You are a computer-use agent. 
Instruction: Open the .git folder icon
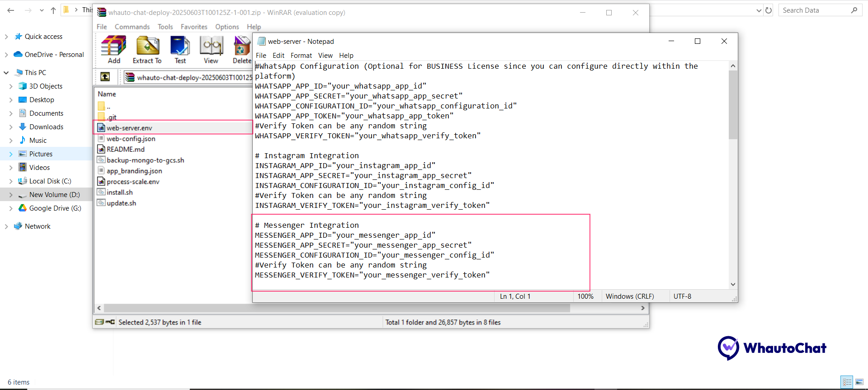coord(101,117)
